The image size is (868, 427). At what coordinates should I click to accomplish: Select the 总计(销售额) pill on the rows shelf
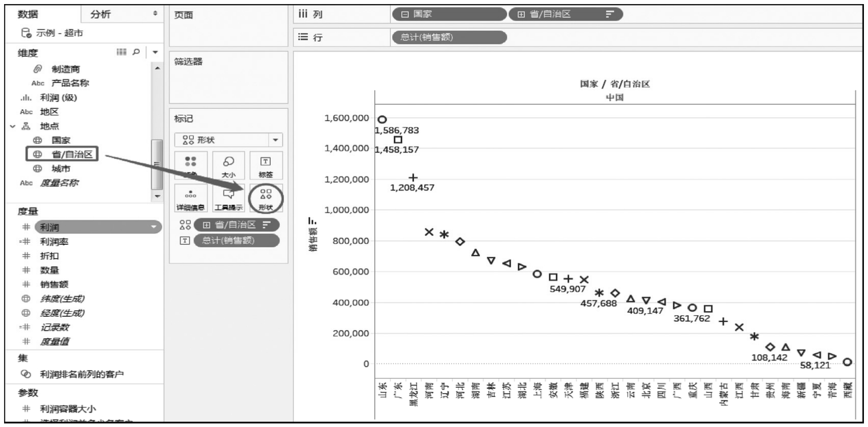click(x=449, y=37)
